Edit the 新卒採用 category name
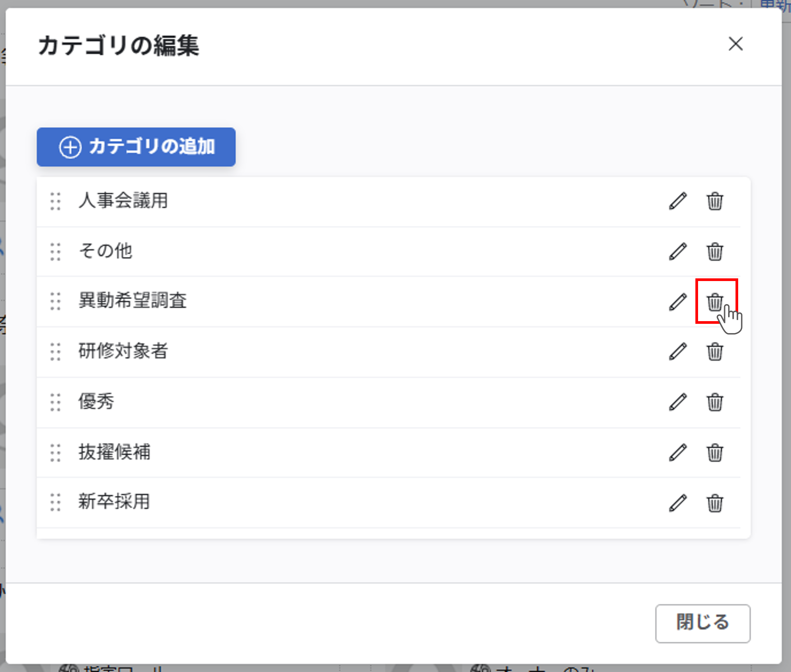 pos(677,503)
